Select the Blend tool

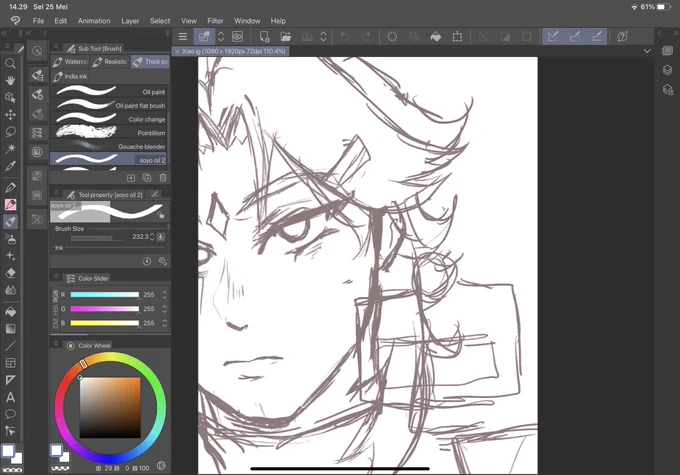tap(10, 290)
